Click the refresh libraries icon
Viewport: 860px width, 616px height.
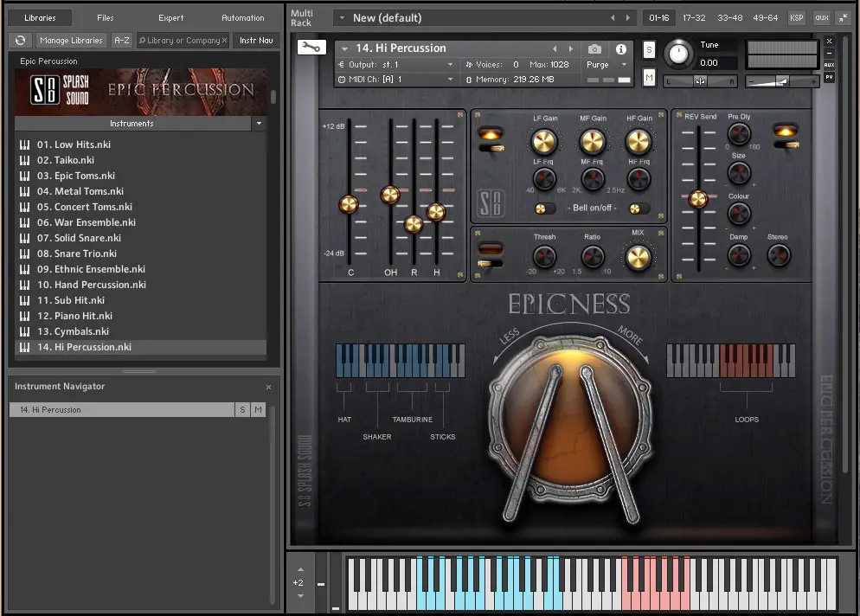(x=20, y=40)
